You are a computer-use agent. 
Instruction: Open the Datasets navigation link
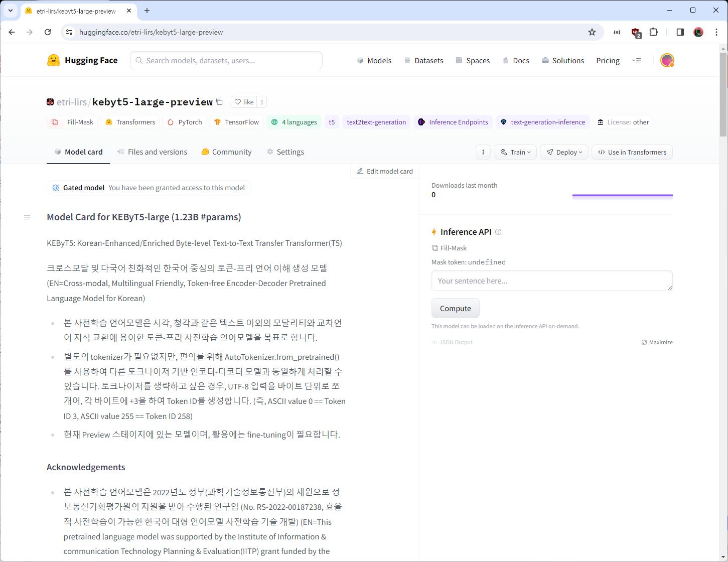pos(423,60)
